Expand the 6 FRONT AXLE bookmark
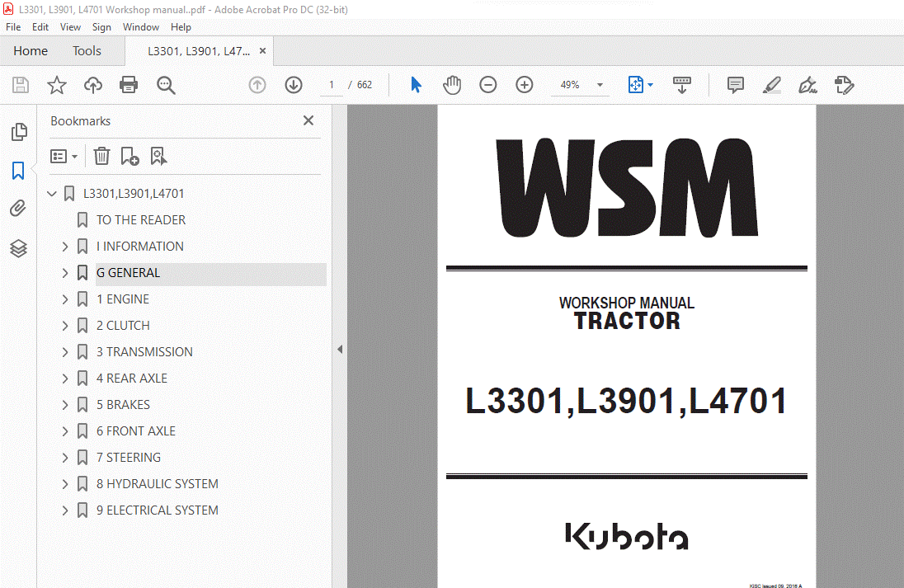The width and height of the screenshot is (904, 588). [x=65, y=431]
